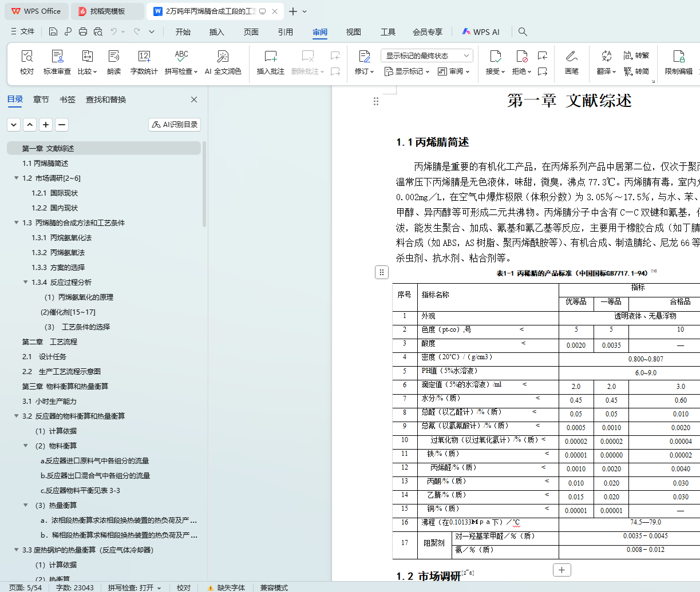
Task: Select 3.1 小时生产能力 outline entry
Action: click(x=49, y=401)
